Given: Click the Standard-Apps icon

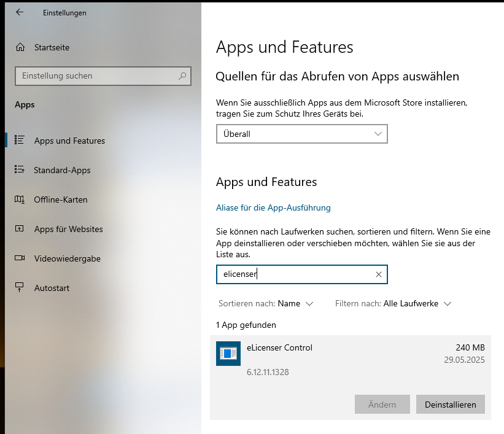Looking at the screenshot, I should point(19,169).
